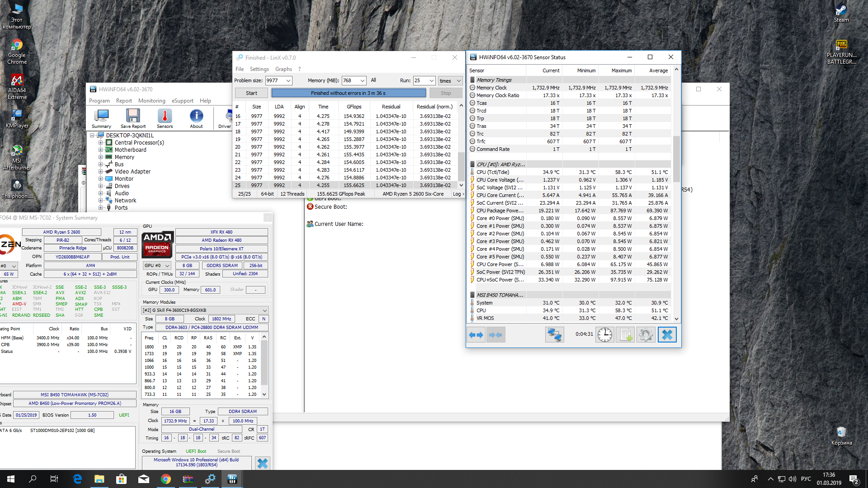Expand the Video Adapter tree node
This screenshot has height=488, width=868.
click(101, 172)
